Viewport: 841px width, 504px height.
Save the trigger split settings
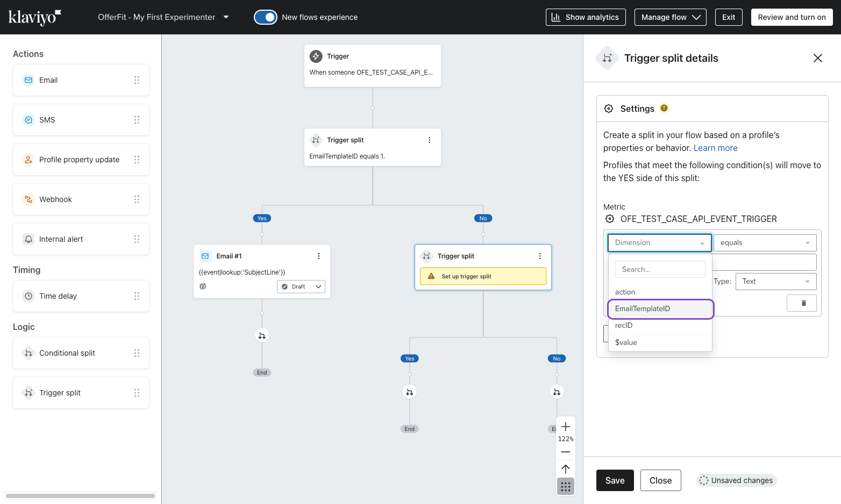(615, 480)
